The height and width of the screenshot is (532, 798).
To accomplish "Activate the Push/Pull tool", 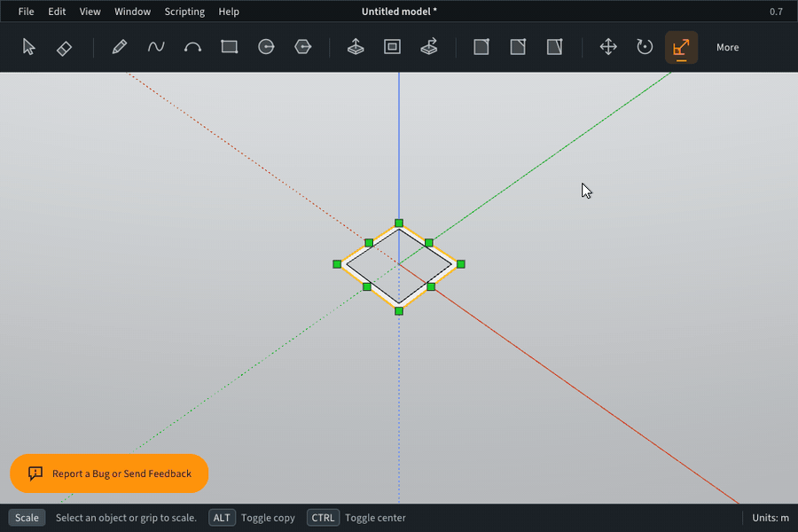I will [356, 47].
